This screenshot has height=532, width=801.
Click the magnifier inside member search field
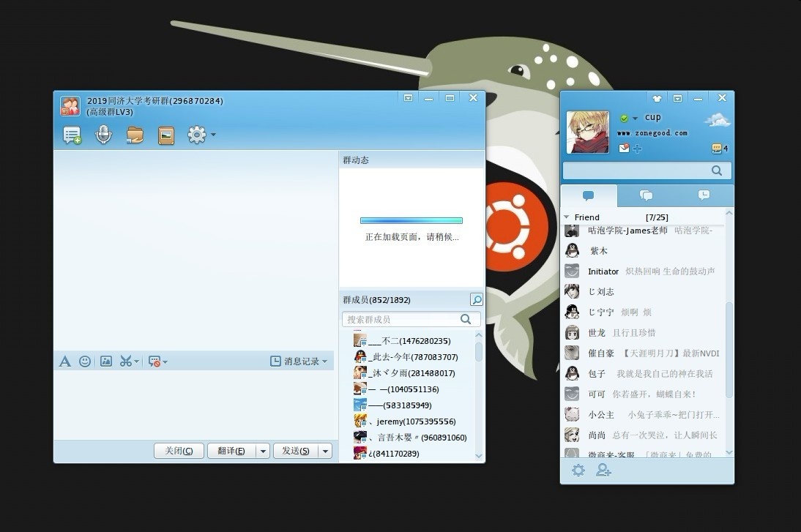466,319
